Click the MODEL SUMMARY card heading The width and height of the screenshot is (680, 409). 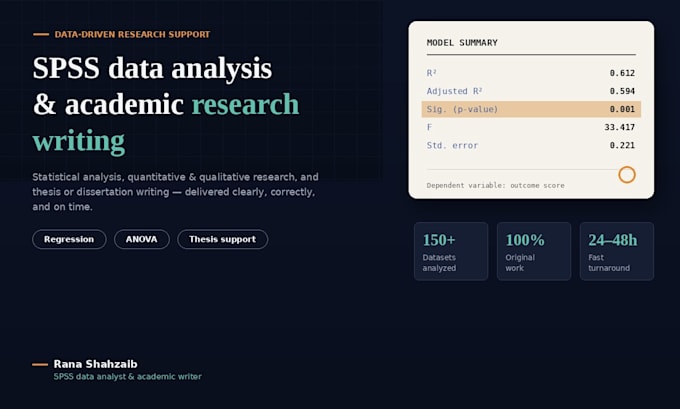pyautogui.click(x=462, y=43)
